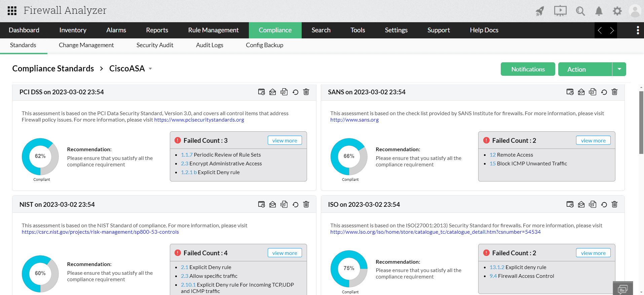Email the ISO report
This screenshot has height=295, width=644.
[581, 204]
